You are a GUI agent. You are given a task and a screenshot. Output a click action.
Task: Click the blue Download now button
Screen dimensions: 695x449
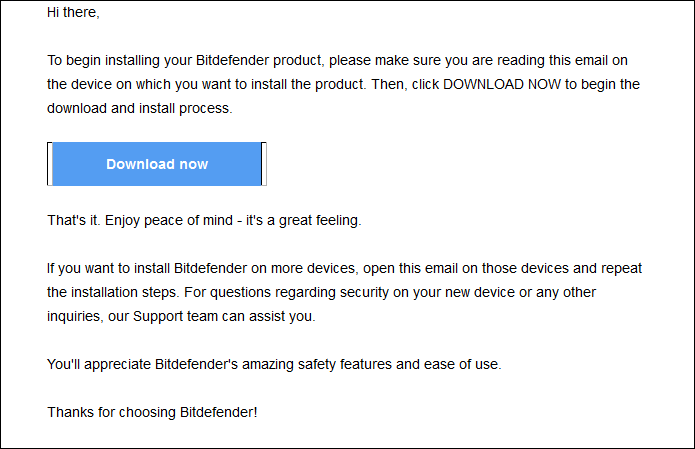157,164
